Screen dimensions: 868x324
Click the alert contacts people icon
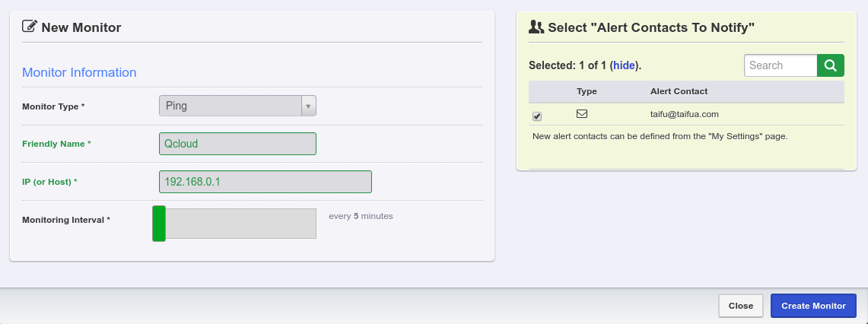coord(536,27)
